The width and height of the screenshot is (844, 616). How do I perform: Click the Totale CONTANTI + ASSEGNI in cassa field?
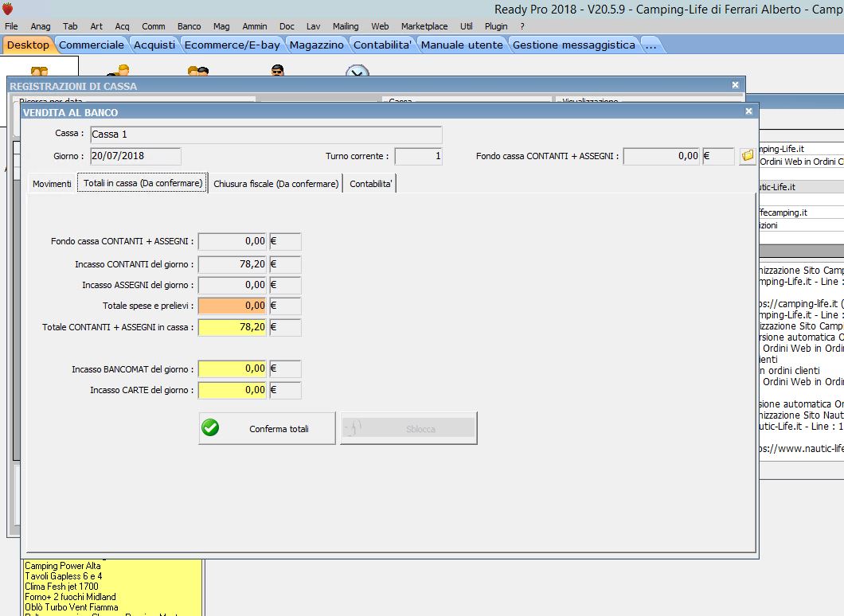tap(232, 327)
